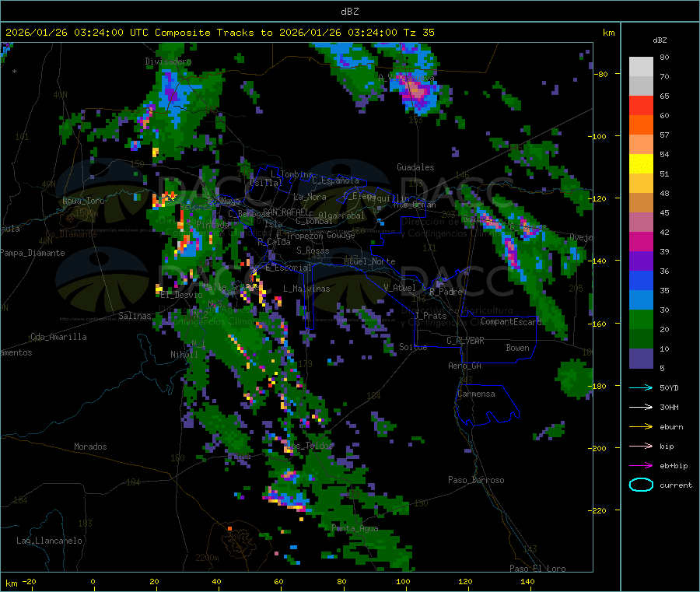Click the Bowen location label

[x=517, y=348]
